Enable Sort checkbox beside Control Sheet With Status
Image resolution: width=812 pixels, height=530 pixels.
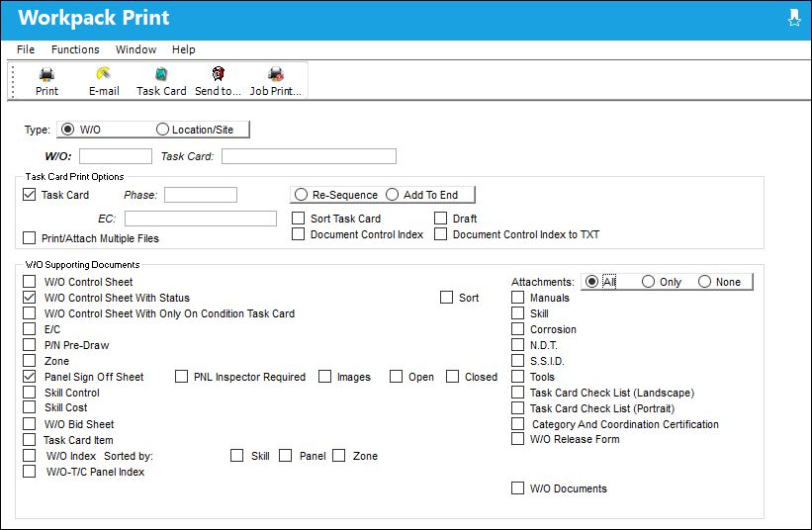446,298
